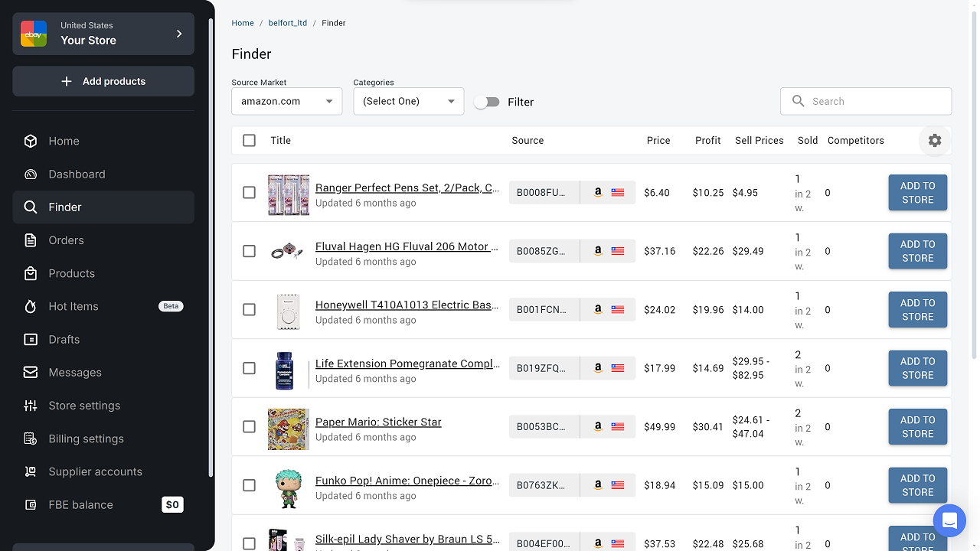
Task: Tick the Fluval Hagen motor checkbox
Action: pos(249,251)
